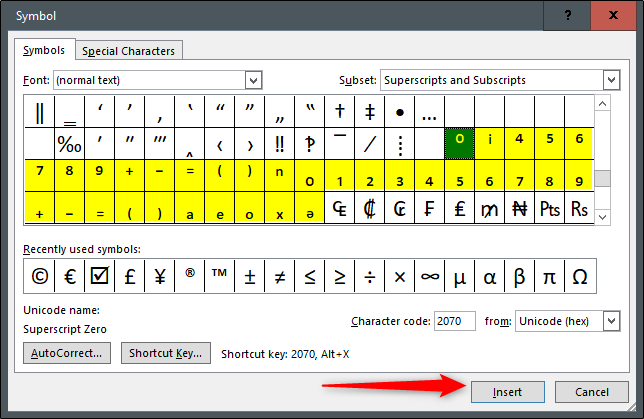Screen dimensions: 644x419
Task: Click the Insert button
Action: pyautogui.click(x=506, y=391)
